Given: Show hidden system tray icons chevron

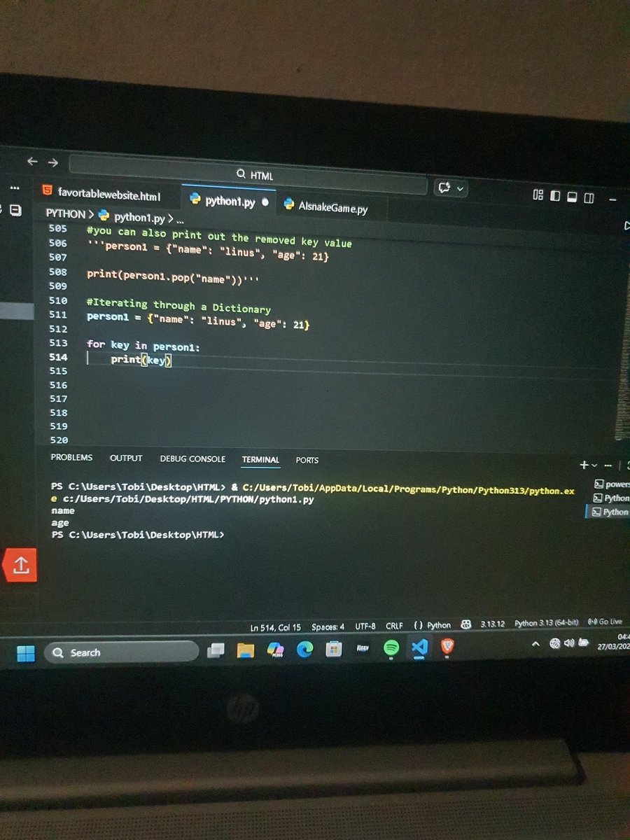Looking at the screenshot, I should pyautogui.click(x=535, y=645).
